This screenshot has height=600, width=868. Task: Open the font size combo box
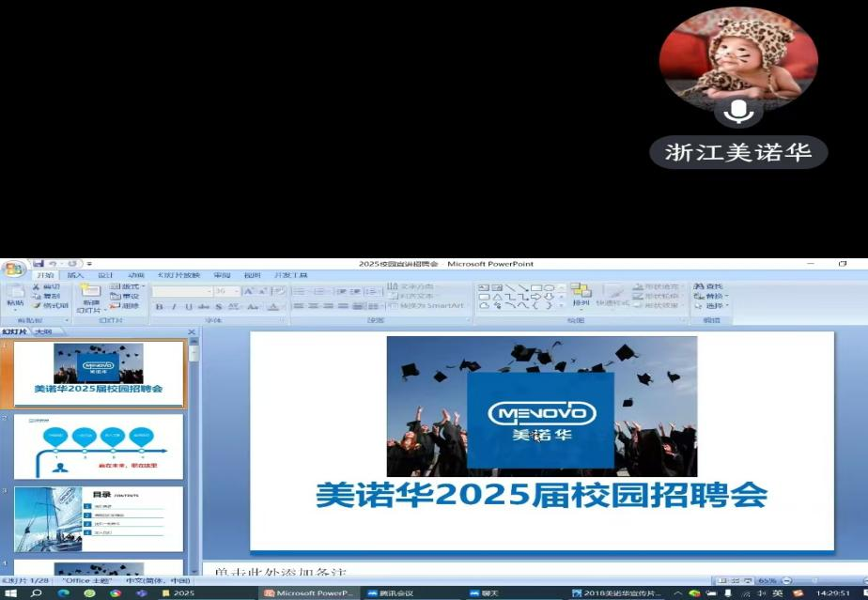click(227, 291)
